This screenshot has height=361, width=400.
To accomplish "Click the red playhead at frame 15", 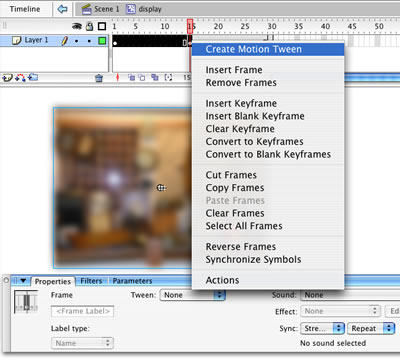I will 190,26.
